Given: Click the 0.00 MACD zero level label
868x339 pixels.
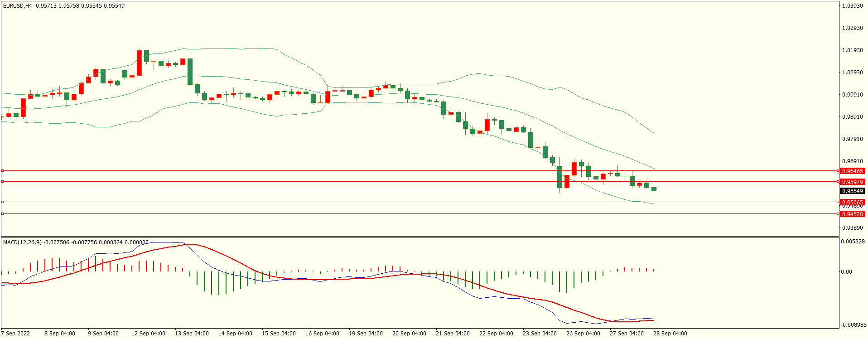Looking at the screenshot, I should tap(846, 272).
